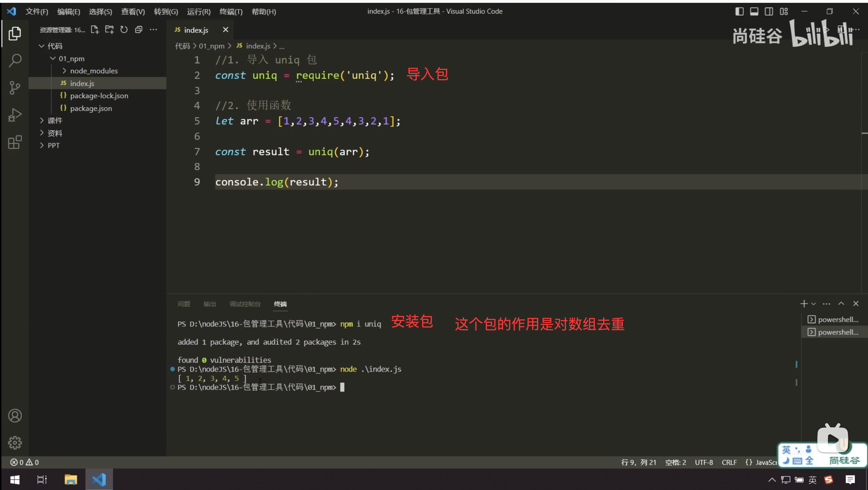Viewport: 868px width, 490px height.
Task: Open File Explorer from the taskbar
Action: tap(71, 479)
